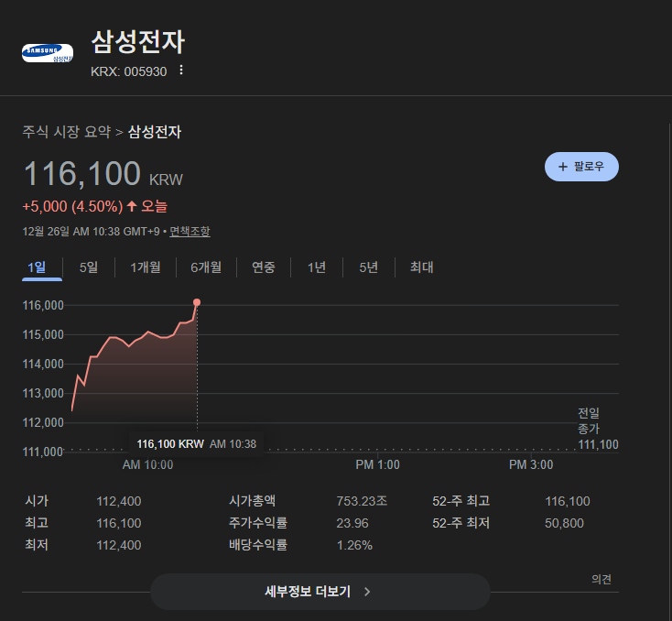672x621 pixels.
Task: Click the 전일 종가 111,100 label
Action: tap(597, 429)
